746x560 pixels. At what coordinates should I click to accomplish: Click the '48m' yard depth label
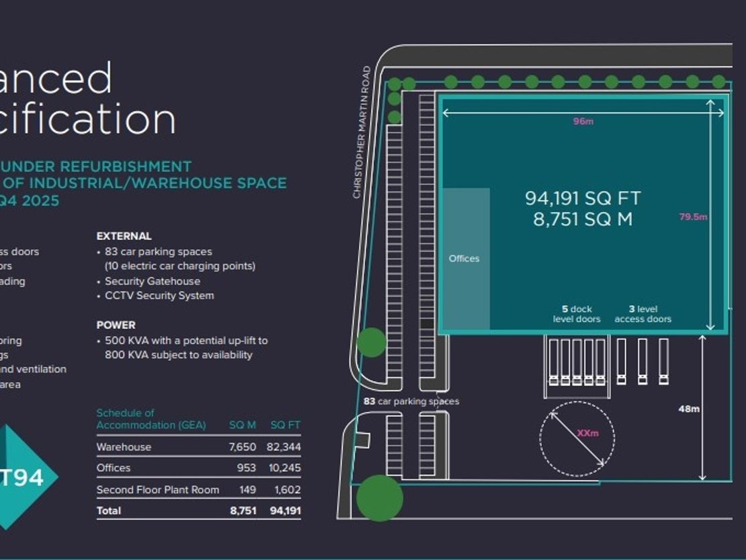tap(689, 409)
